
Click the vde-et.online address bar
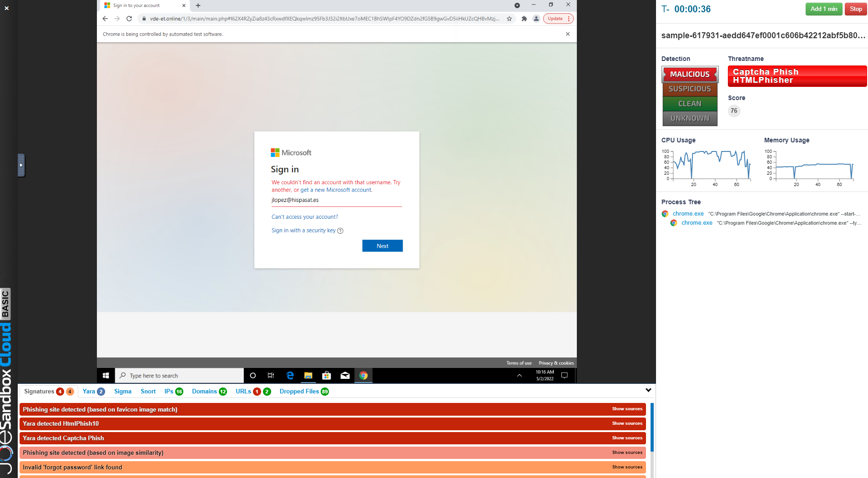point(324,19)
